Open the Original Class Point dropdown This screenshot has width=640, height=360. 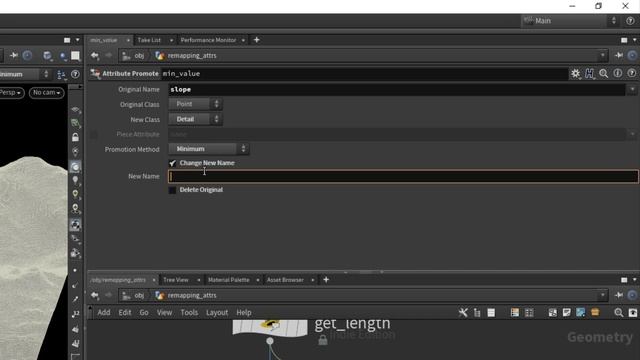point(196,104)
